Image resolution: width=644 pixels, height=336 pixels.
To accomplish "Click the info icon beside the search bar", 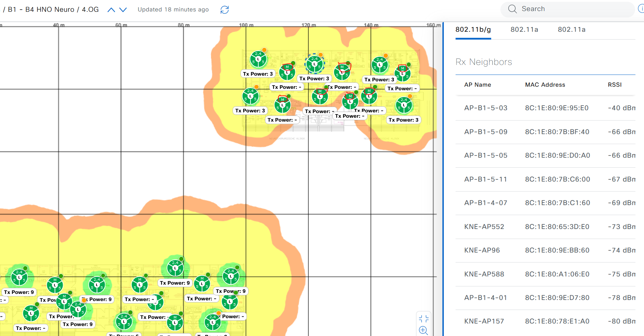I will (x=641, y=9).
